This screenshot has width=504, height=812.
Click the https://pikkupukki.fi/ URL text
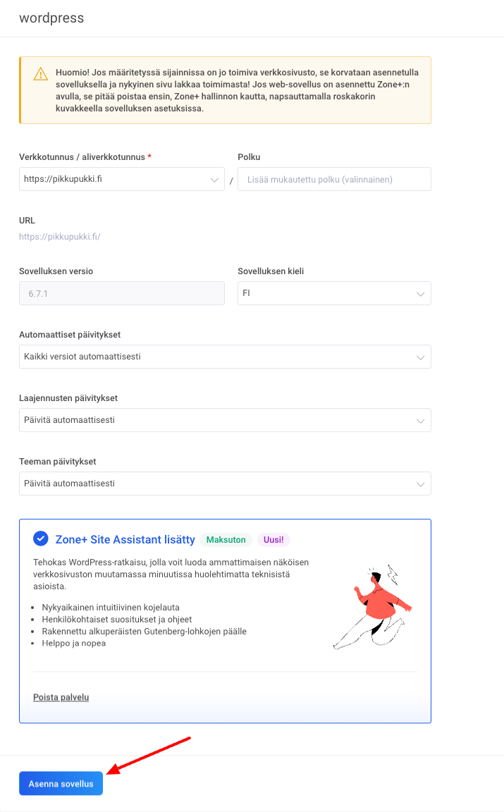click(60, 236)
